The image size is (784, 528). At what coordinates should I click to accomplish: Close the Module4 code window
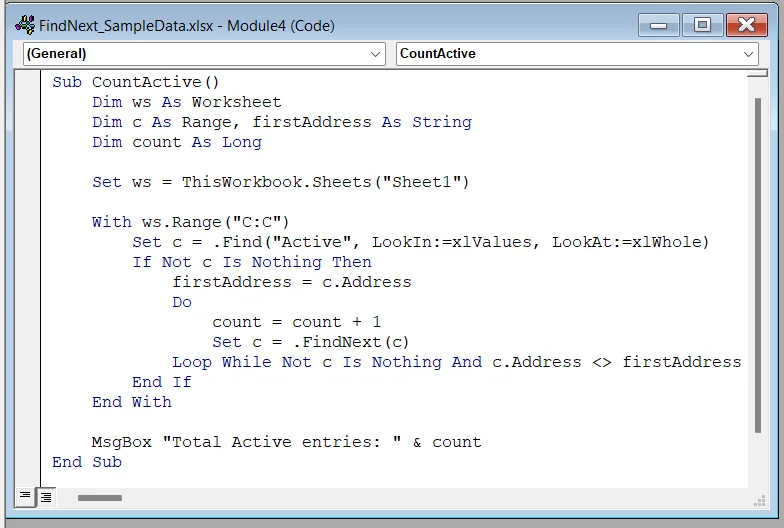pos(746,25)
